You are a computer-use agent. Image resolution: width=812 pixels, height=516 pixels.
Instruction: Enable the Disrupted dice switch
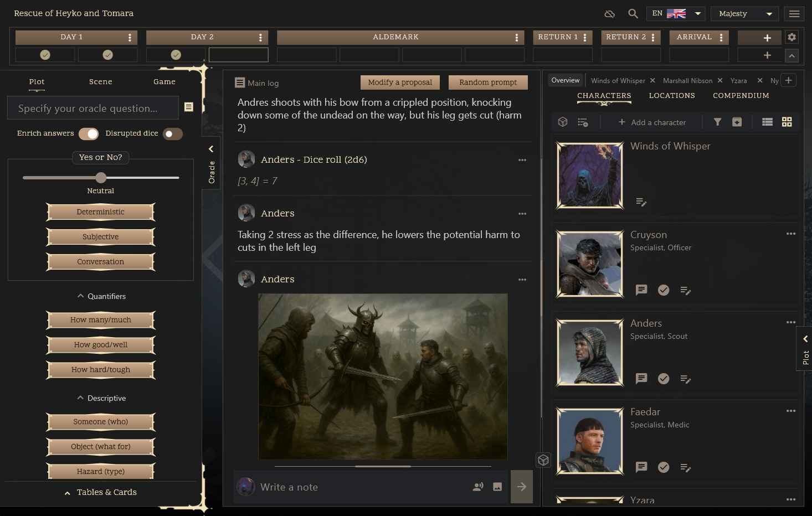pos(172,134)
